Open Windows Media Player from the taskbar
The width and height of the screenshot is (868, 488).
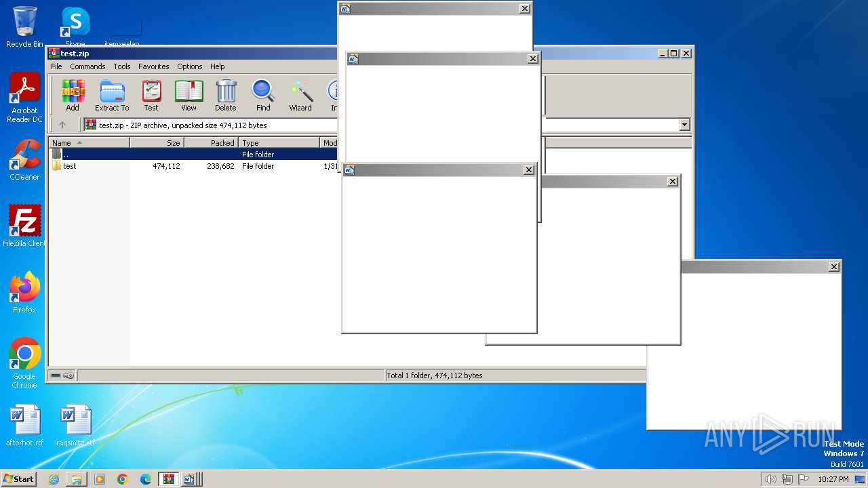tap(100, 479)
